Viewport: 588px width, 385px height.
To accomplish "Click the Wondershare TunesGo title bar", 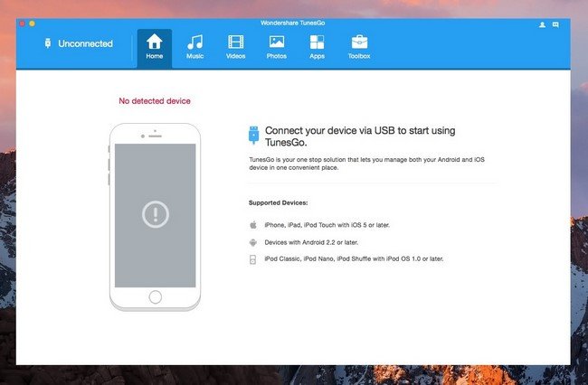I will coord(293,23).
